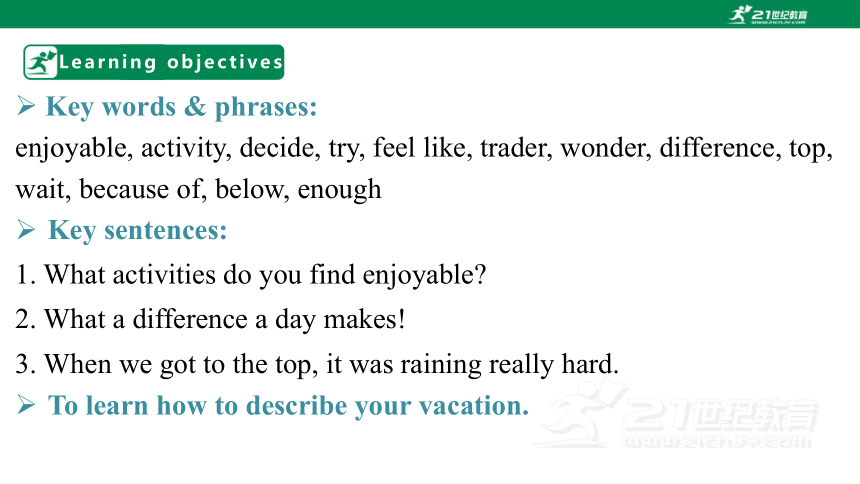Click the green header bar at the top

(430, 14)
